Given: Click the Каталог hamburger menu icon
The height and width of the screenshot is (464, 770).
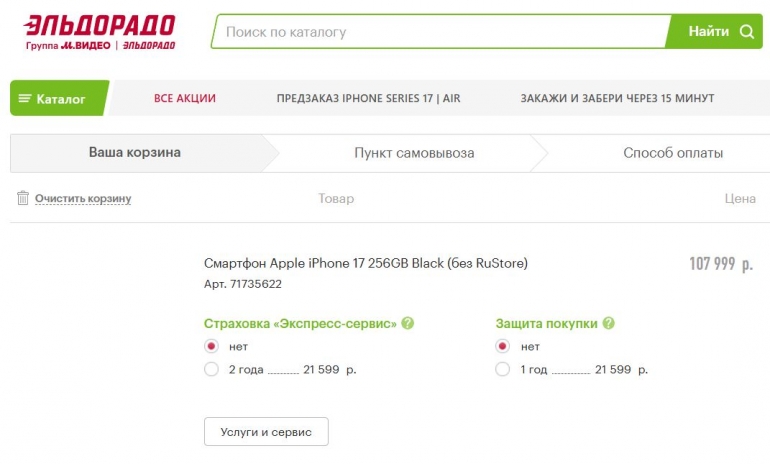Looking at the screenshot, I should [25, 99].
